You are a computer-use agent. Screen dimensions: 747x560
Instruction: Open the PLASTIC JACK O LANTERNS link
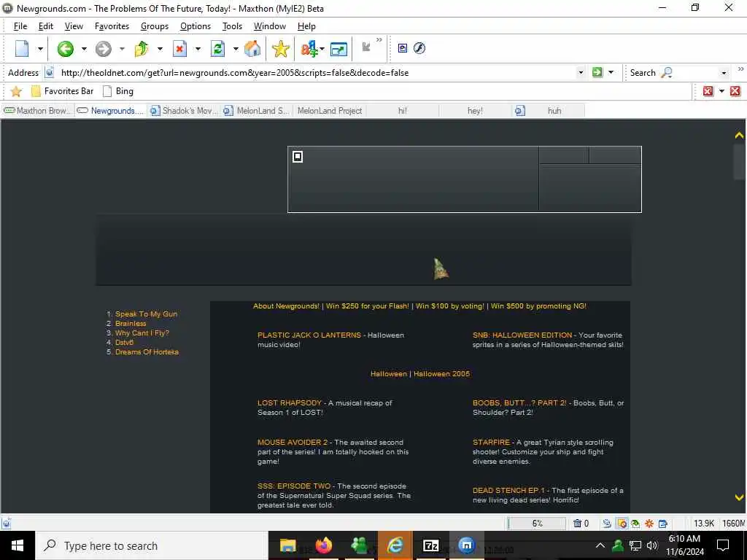309,335
